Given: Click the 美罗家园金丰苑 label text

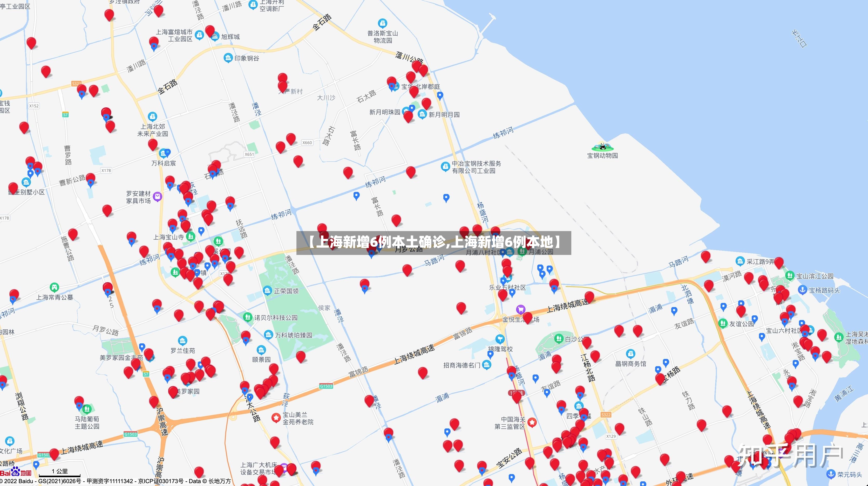Looking at the screenshot, I should 121,357.
